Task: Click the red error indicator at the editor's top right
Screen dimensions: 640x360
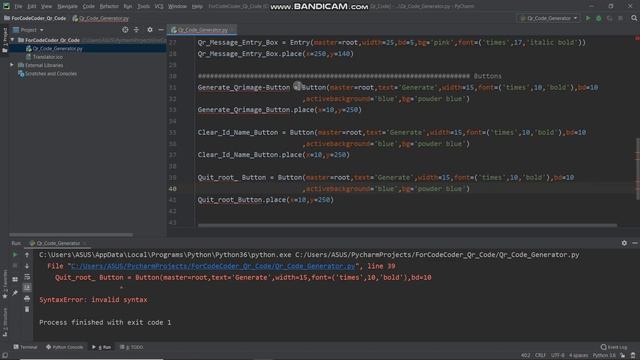Action: point(637,38)
